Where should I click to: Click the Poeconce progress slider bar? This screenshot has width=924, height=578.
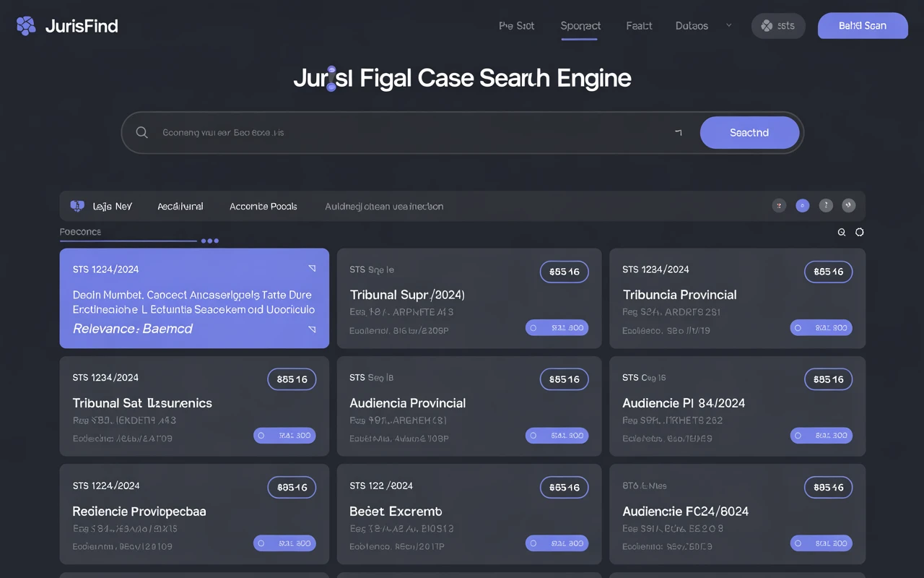(128, 241)
